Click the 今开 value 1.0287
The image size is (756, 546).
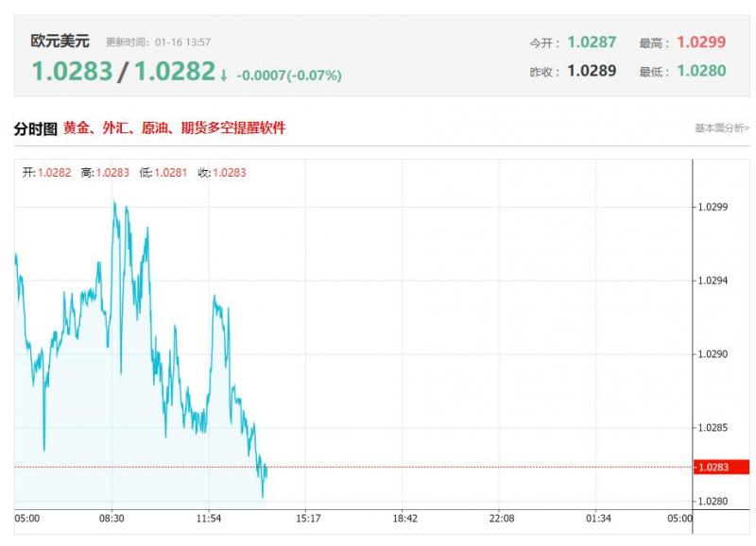592,43
